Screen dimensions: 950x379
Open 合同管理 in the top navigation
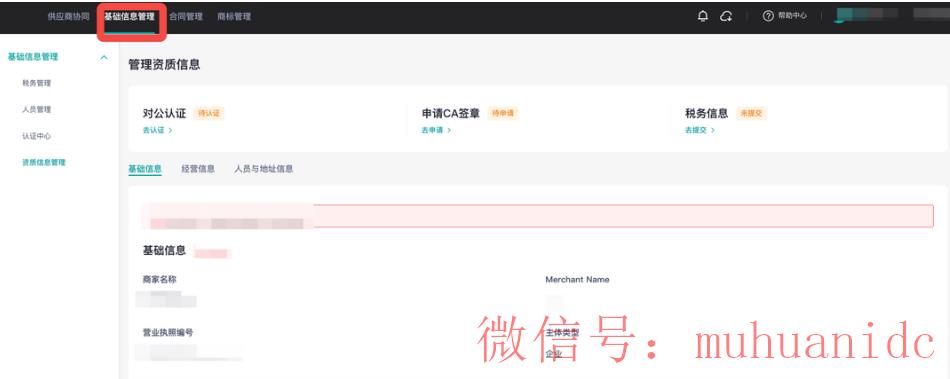(186, 16)
